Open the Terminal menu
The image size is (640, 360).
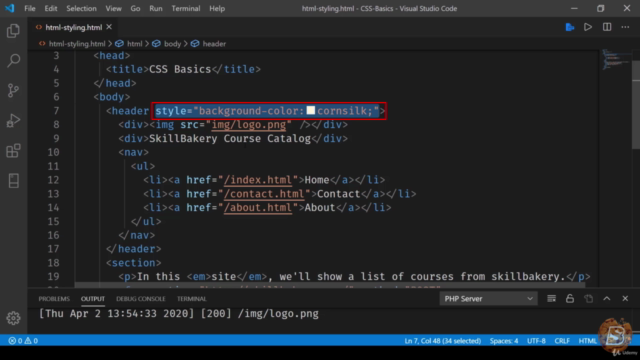pos(186,8)
